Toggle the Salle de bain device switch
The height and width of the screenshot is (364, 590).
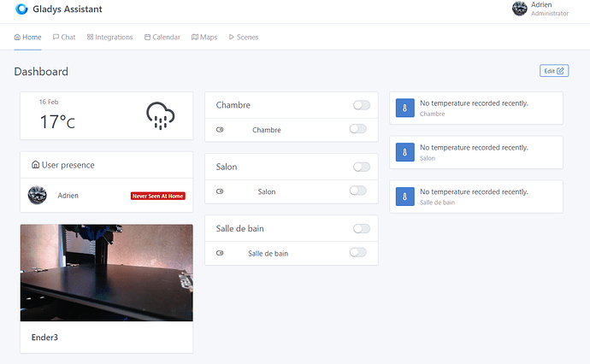click(357, 252)
